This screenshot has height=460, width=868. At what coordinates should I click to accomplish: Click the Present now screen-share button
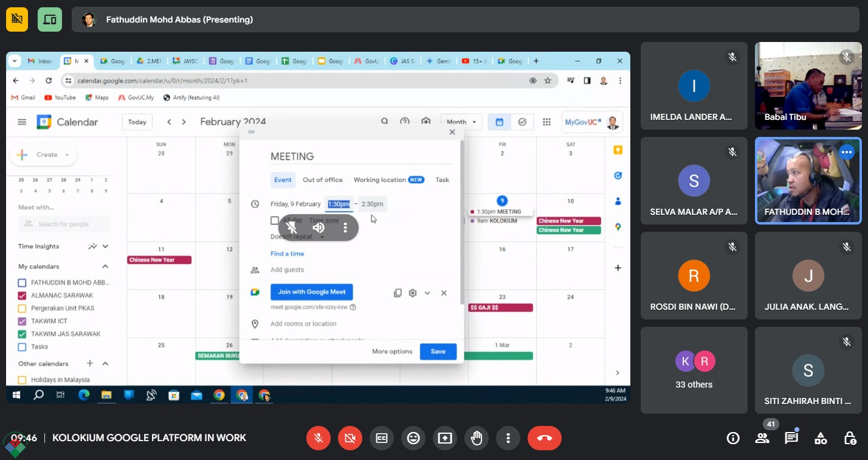pos(445,438)
